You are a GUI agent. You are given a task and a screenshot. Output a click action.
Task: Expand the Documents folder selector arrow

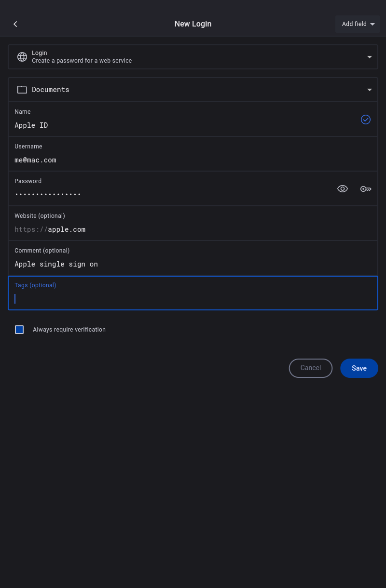[x=370, y=90]
